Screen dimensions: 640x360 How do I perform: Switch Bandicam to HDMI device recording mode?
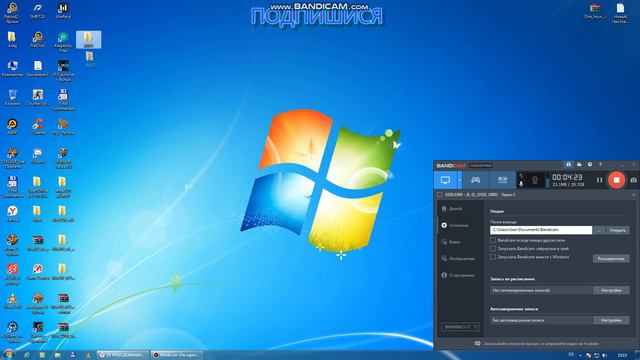[x=502, y=180]
